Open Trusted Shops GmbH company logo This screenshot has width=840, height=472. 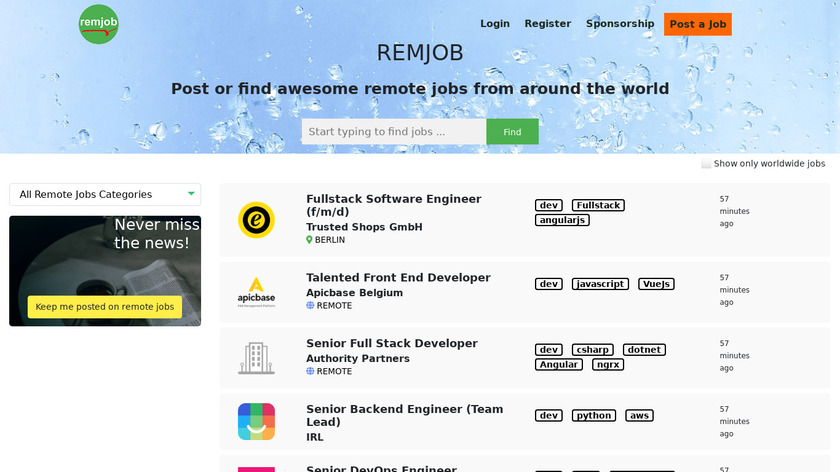coord(256,220)
